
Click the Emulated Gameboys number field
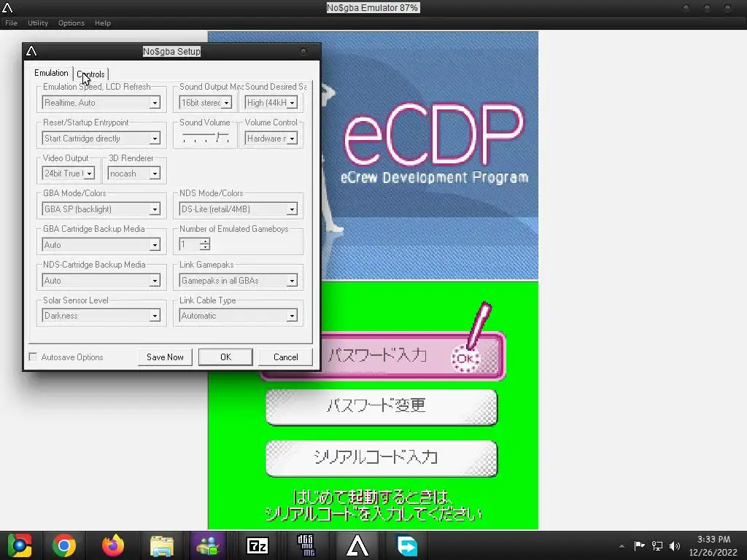(x=190, y=244)
